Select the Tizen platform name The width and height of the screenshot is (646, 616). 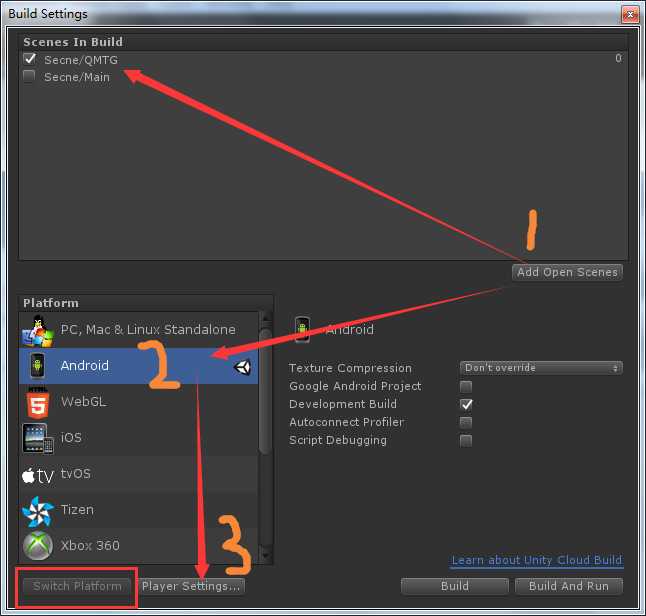pos(77,510)
